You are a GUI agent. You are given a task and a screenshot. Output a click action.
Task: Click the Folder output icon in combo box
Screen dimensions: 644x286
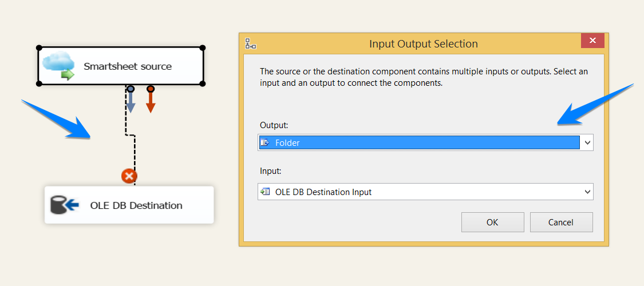(x=265, y=142)
